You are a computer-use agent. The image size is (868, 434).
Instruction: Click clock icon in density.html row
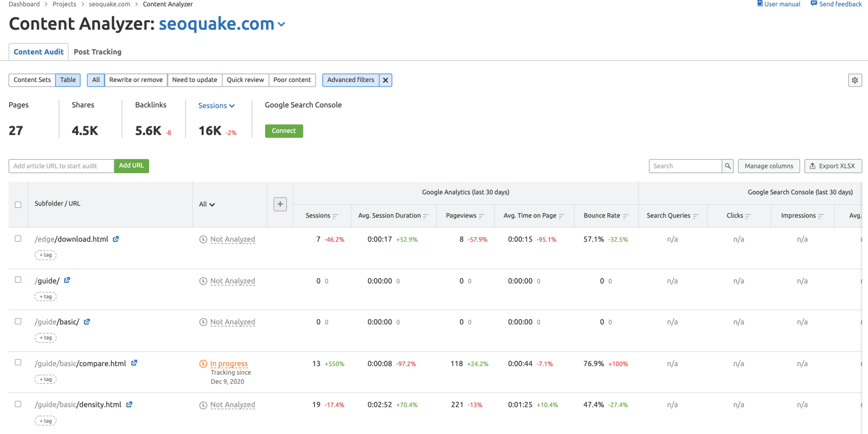point(203,405)
